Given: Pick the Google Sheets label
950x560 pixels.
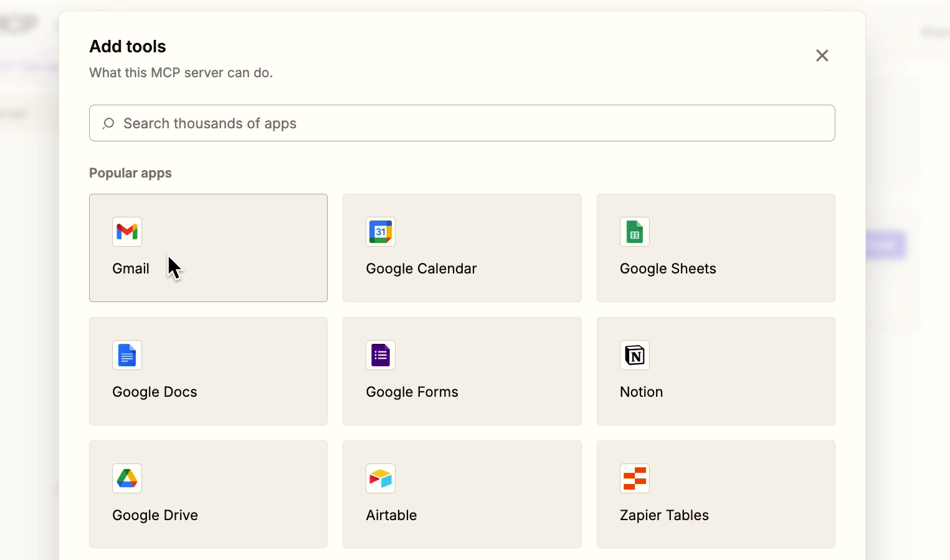Looking at the screenshot, I should 668,268.
